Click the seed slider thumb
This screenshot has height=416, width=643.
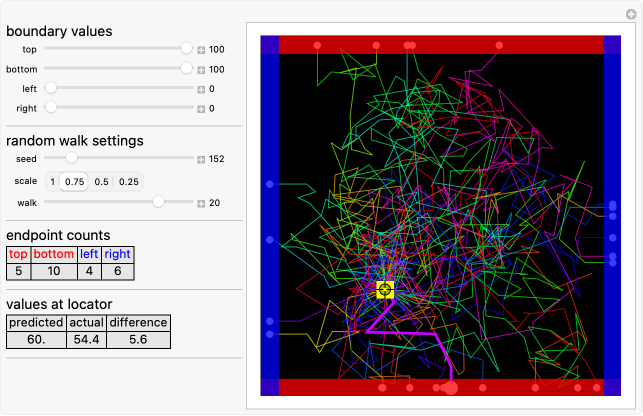pos(71,158)
